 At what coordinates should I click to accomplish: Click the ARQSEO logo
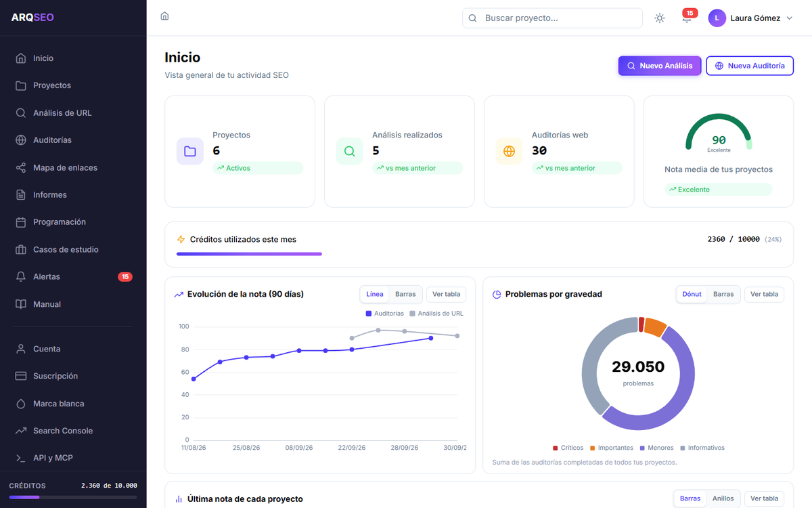32,18
